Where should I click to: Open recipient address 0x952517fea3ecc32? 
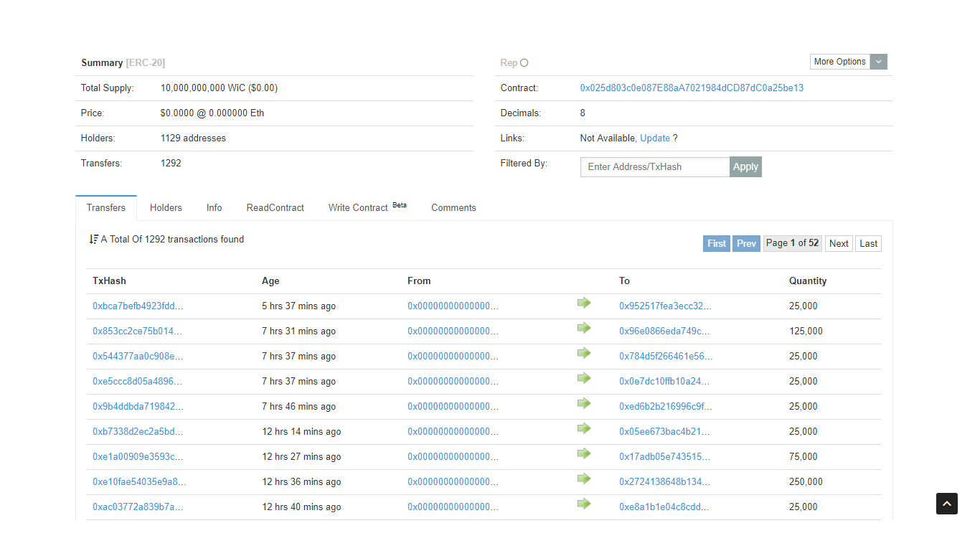coord(666,306)
